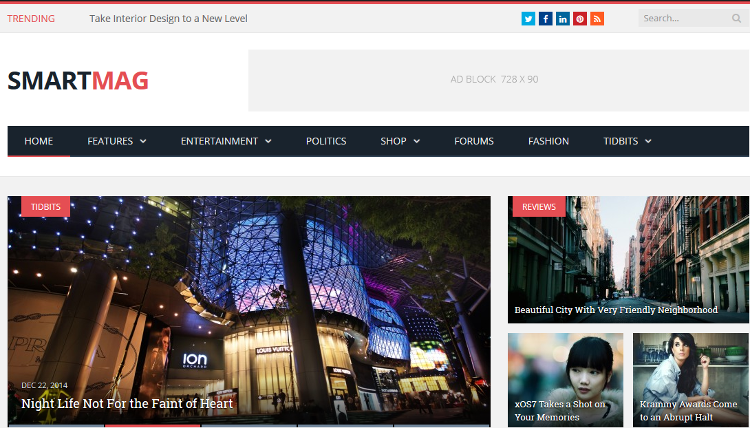Open the Twitter social icon
This screenshot has width=750, height=428.
click(528, 19)
